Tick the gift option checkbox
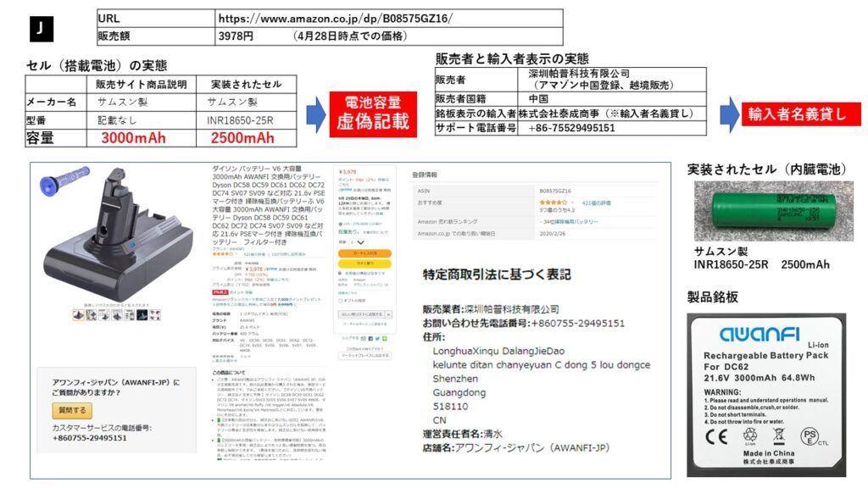 pyautogui.click(x=341, y=300)
